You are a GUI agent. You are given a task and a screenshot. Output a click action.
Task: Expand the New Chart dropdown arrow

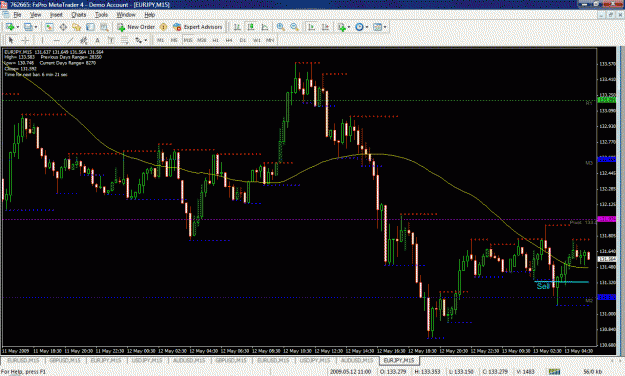click(18, 27)
